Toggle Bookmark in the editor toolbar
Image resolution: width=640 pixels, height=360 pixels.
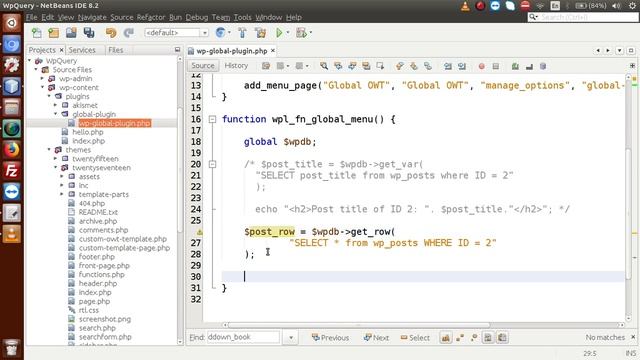(427, 66)
